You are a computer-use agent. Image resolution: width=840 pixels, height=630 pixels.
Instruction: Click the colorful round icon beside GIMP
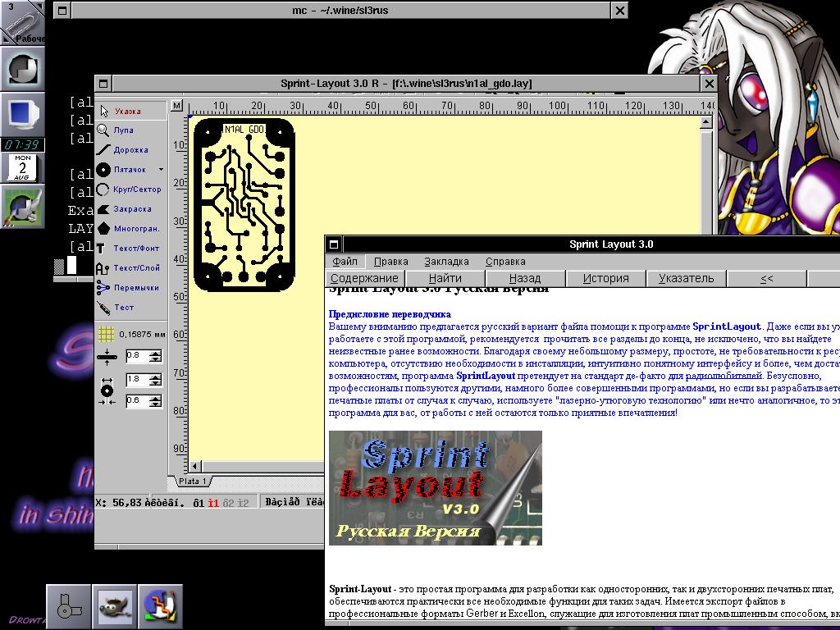pyautogui.click(x=161, y=606)
